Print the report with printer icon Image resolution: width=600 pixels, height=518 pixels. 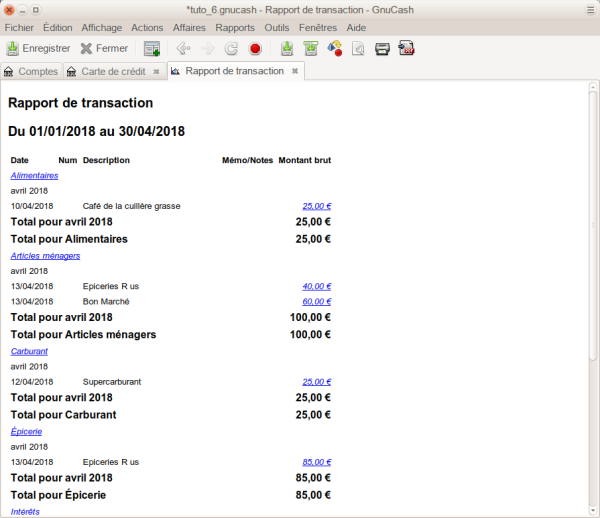[382, 49]
